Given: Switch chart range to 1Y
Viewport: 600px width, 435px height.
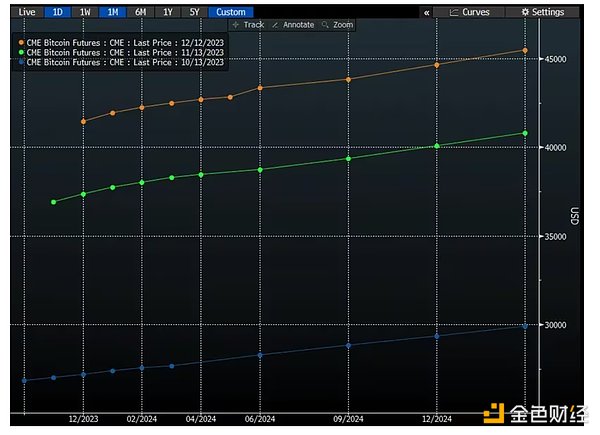Looking at the screenshot, I should 168,12.
